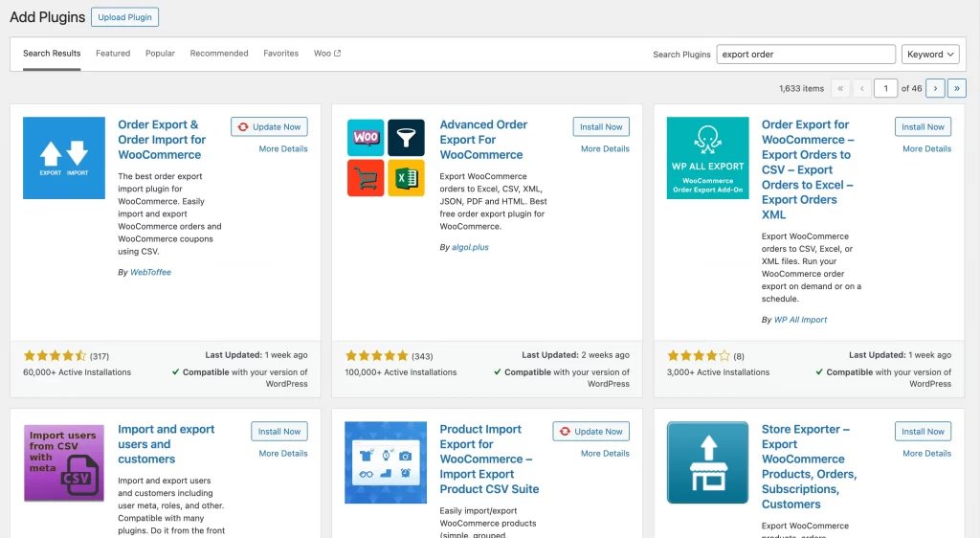
Task: Install Import and export users and customers
Action: click(279, 431)
